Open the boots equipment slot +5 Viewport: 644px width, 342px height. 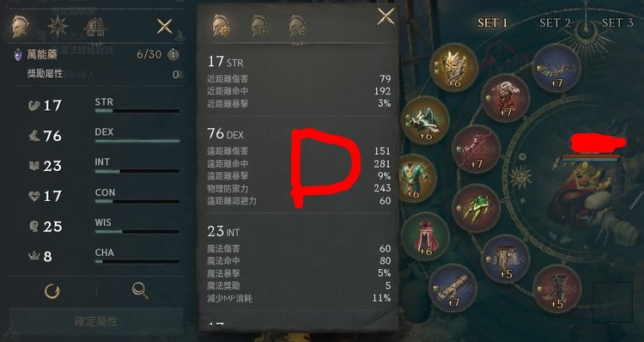(x=556, y=289)
